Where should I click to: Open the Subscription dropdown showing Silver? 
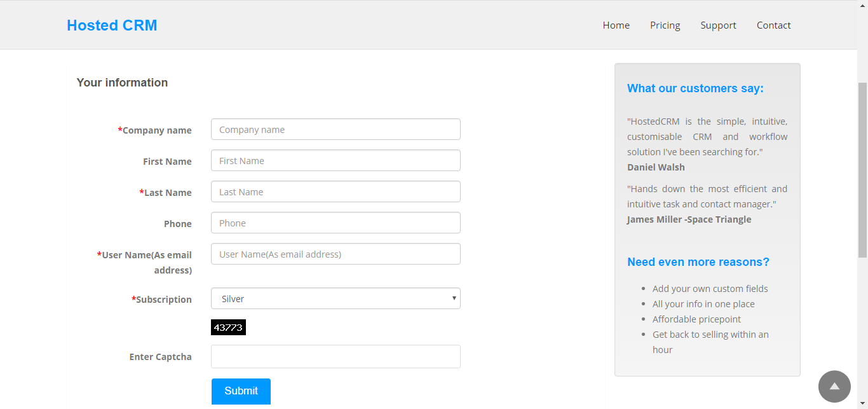coord(336,298)
